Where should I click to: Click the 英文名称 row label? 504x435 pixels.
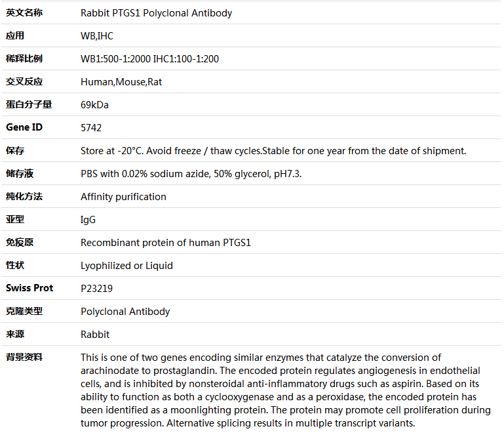point(24,12)
